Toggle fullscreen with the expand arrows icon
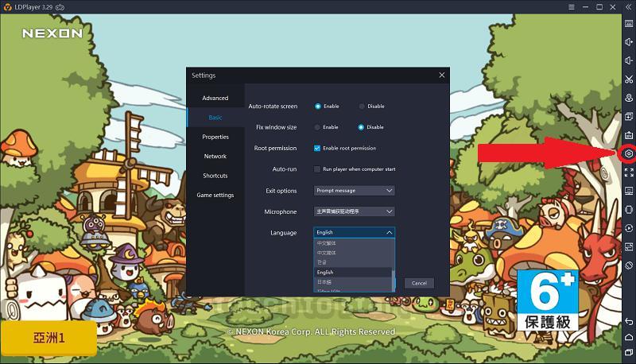Viewport: 636px width, 364px height. [629, 172]
